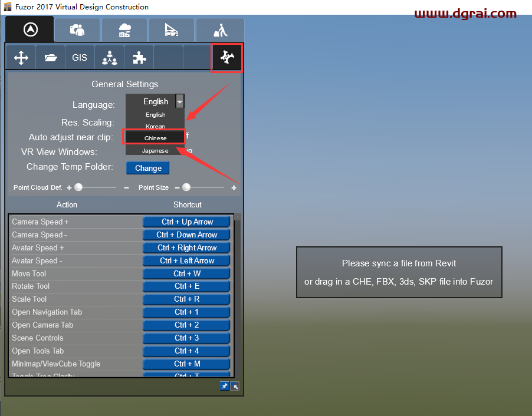Open the general settings wrench icon
Image resolution: width=532 pixels, height=416 pixels.
point(227,58)
